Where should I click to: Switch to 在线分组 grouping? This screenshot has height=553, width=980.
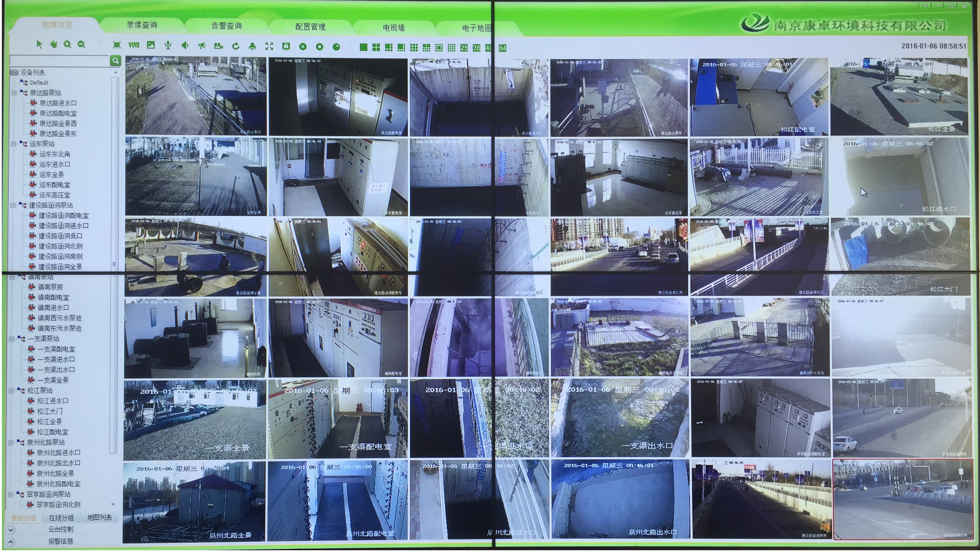pyautogui.click(x=61, y=518)
